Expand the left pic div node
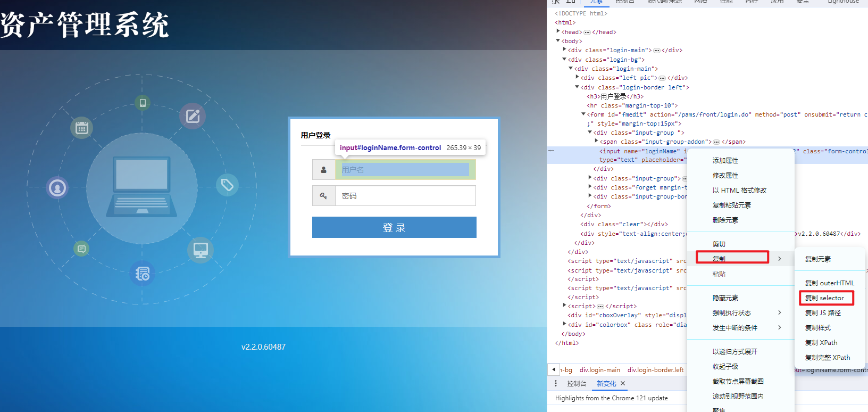Image resolution: width=868 pixels, height=412 pixels. point(577,77)
